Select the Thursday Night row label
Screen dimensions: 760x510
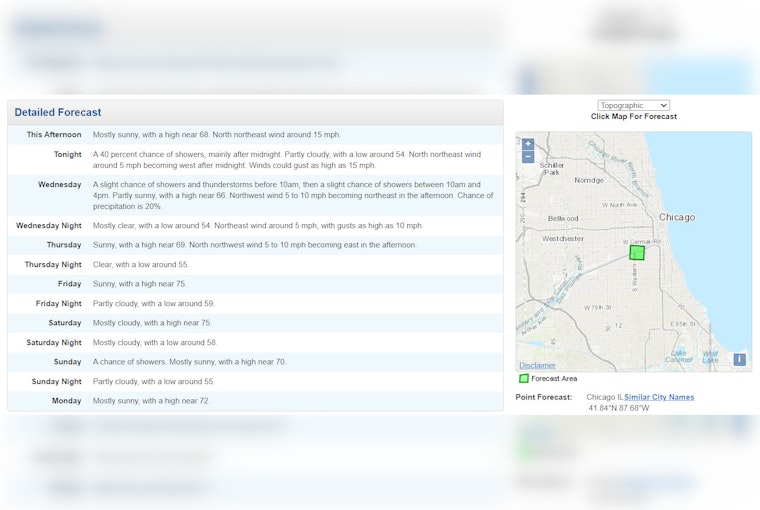click(53, 265)
